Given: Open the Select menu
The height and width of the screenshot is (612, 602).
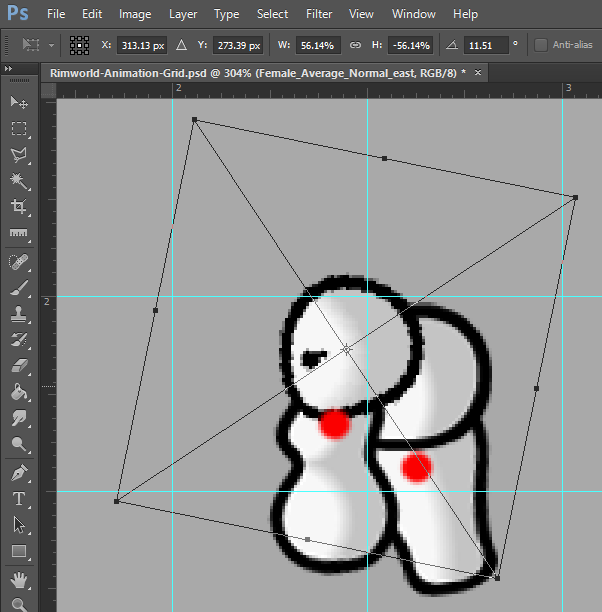Looking at the screenshot, I should (272, 14).
